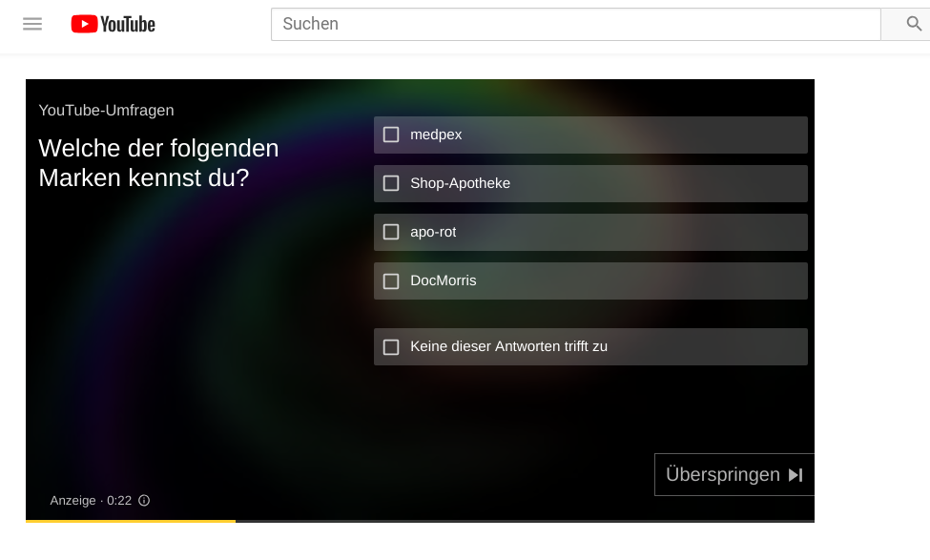Click the yellow ad progress bar
The width and height of the screenshot is (930, 560).
[131, 521]
